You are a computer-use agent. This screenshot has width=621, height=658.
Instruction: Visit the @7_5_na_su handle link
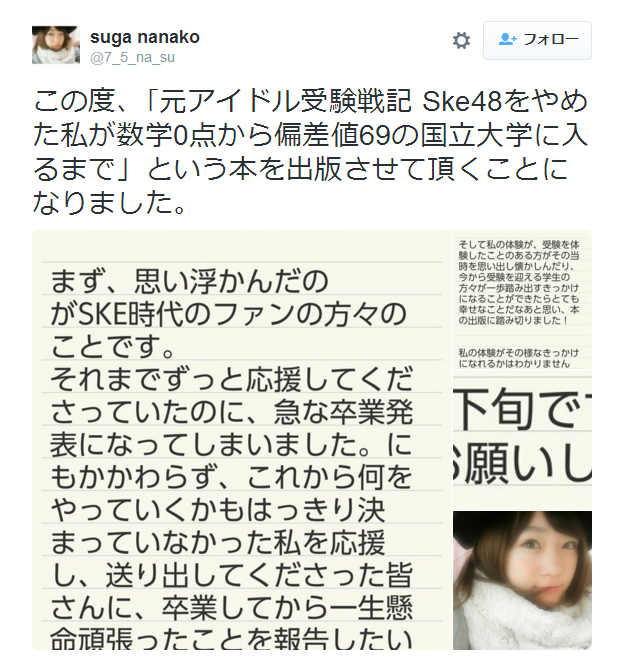132,57
